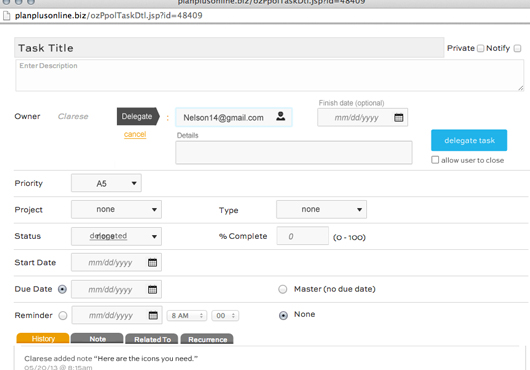The width and height of the screenshot is (530, 370).
Task: Click the "Finish date (optional)" label
Action: (x=351, y=103)
